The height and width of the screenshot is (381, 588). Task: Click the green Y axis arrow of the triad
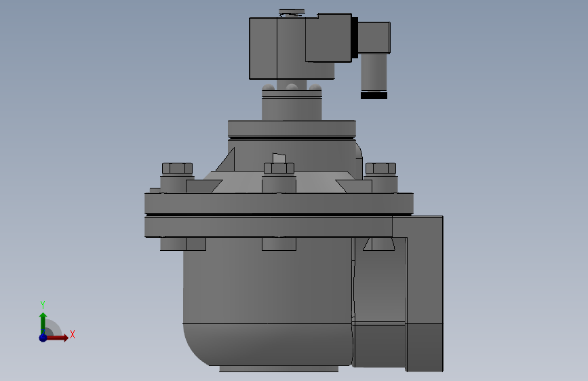tap(43, 323)
